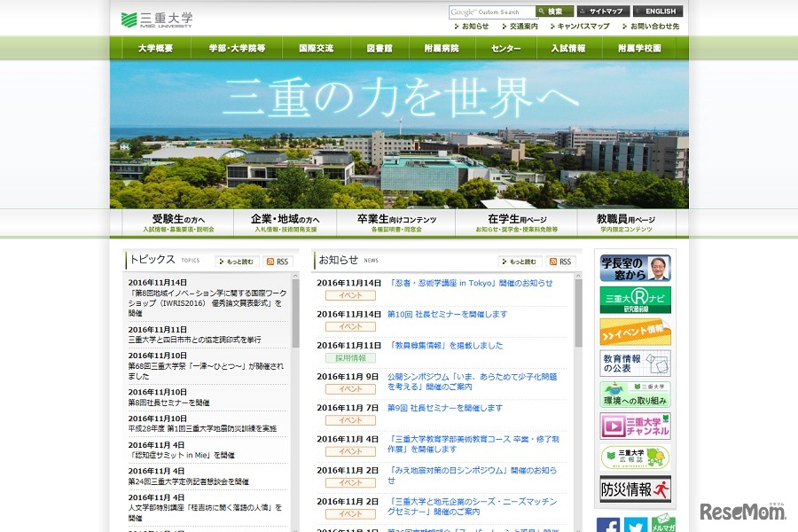Open the 入試情報 navigation menu

(x=567, y=48)
